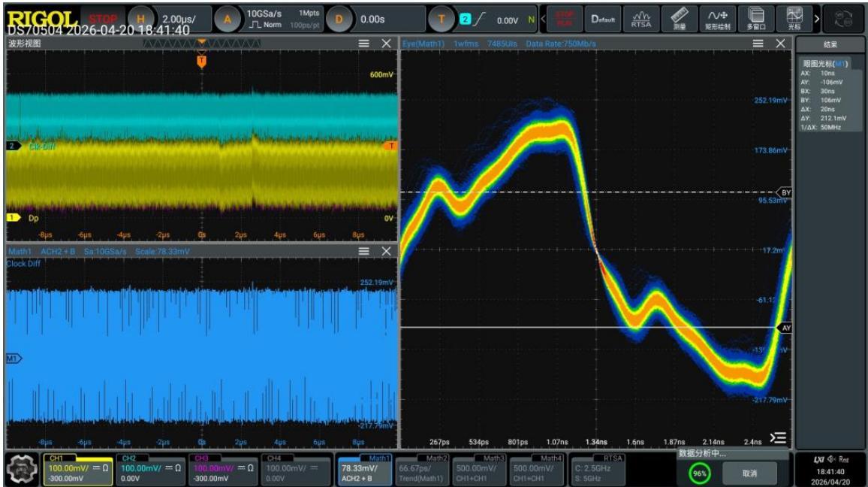Click the list icon in the eye diagram corner

(x=778, y=438)
